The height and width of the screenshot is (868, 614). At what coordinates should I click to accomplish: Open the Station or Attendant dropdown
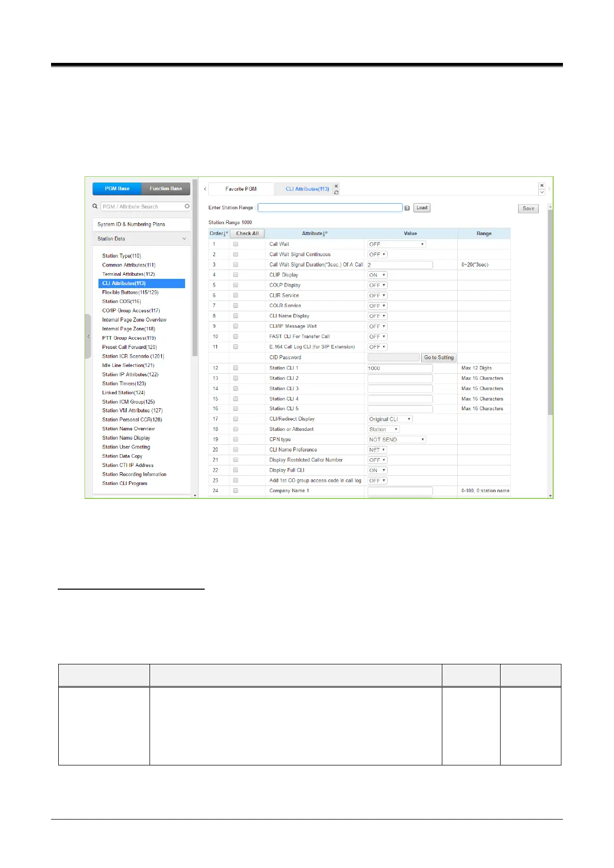pyautogui.click(x=384, y=429)
